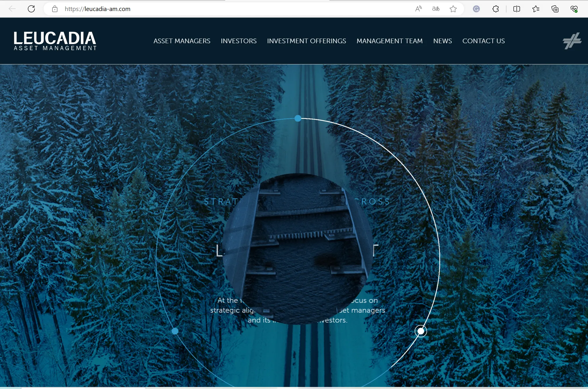Select the NEWS navigation link
This screenshot has width=588, height=389.
(x=442, y=41)
